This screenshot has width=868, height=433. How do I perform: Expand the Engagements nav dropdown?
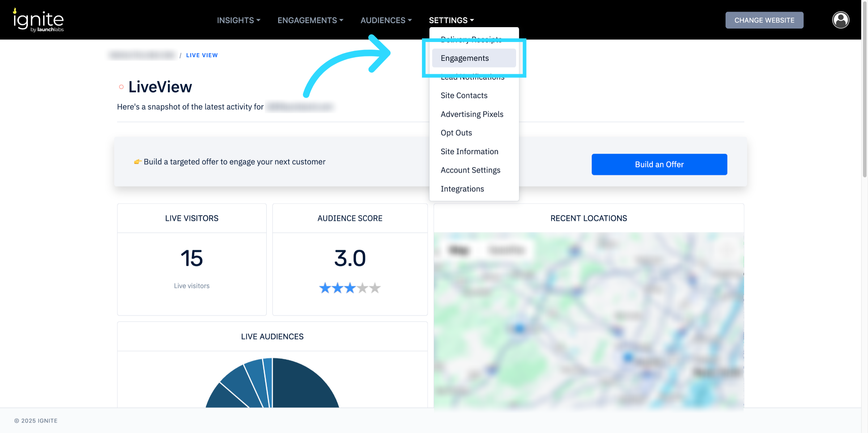click(310, 20)
